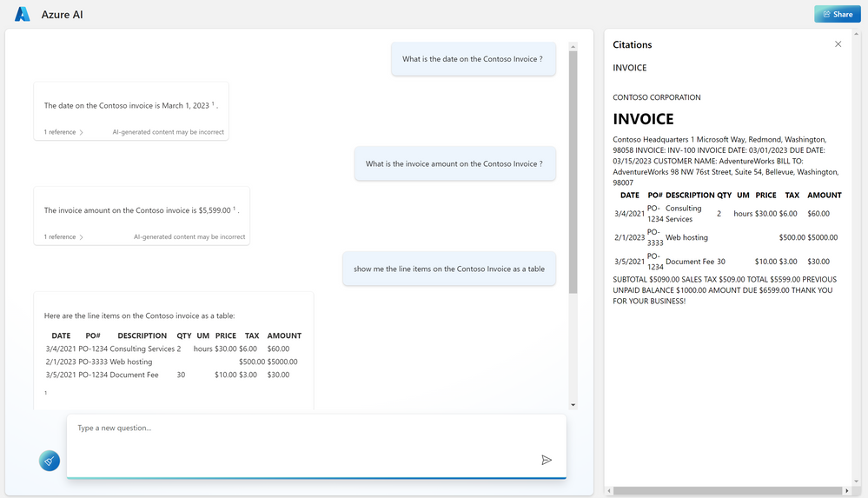Close the Citations panel
Screen dimensions: 868x498
pyautogui.click(x=838, y=44)
